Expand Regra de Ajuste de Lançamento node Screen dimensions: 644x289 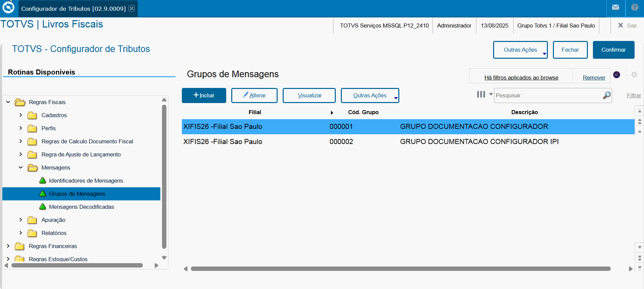[21, 154]
